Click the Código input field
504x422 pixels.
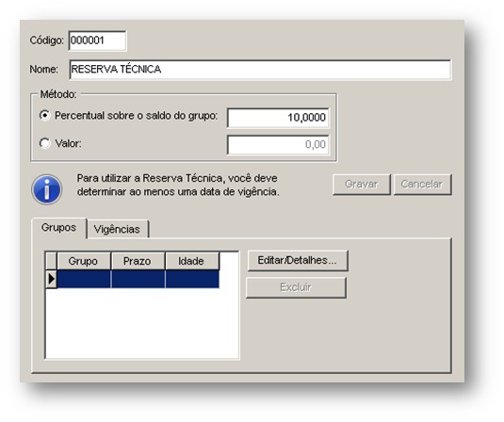(97, 41)
